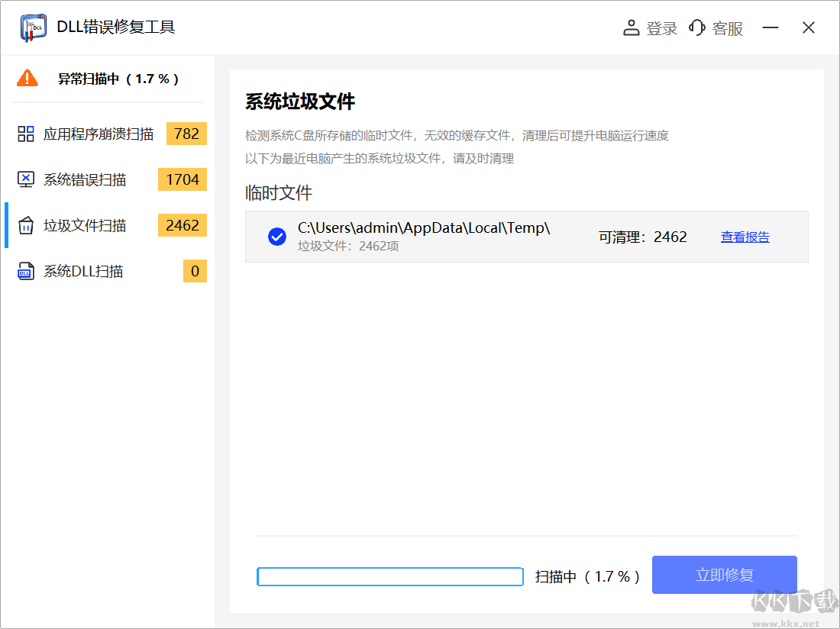Select the 2462 count badge in sidebar

182,225
